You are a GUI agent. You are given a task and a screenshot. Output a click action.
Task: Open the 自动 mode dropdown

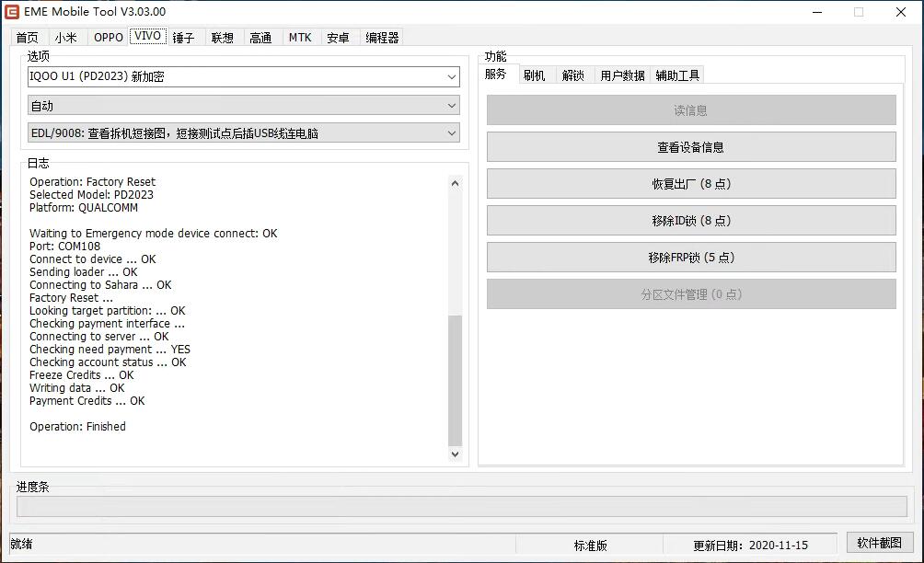coord(243,106)
